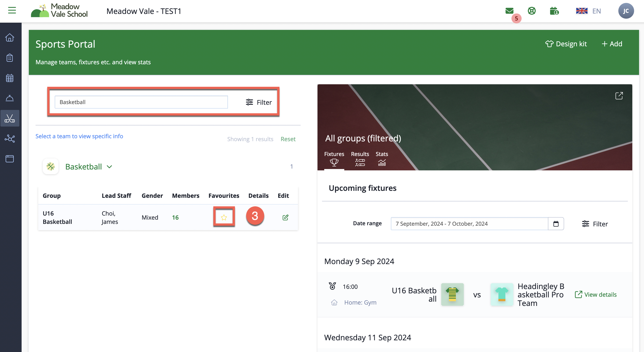This screenshot has width=644, height=352.
Task: Click the Basketball search field
Action: pyautogui.click(x=141, y=102)
